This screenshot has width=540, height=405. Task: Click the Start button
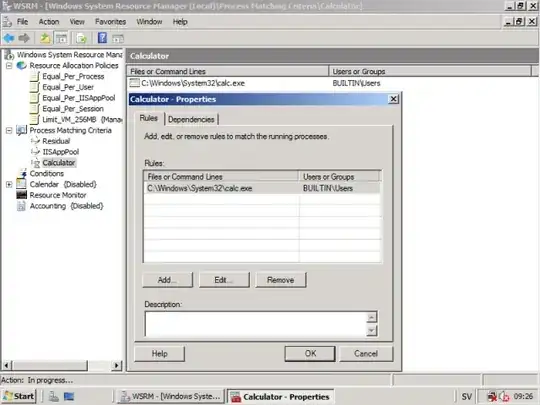[19, 396]
